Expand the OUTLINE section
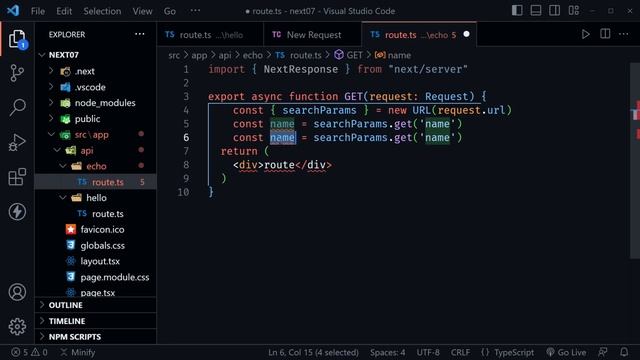This screenshot has height=360, width=640. [96, 305]
